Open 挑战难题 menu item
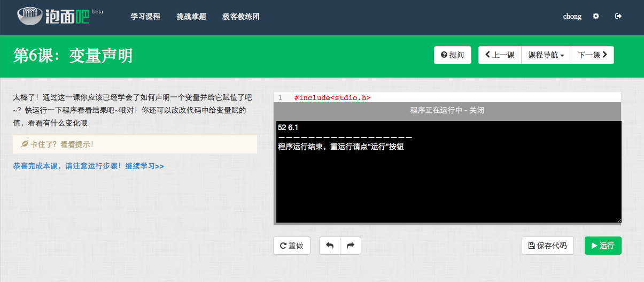 tap(191, 17)
